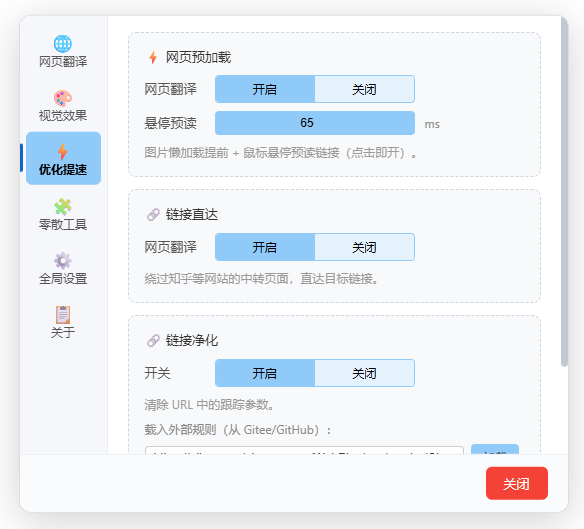Open the 全局设置 tab label
This screenshot has height=529, width=584.
click(63, 279)
